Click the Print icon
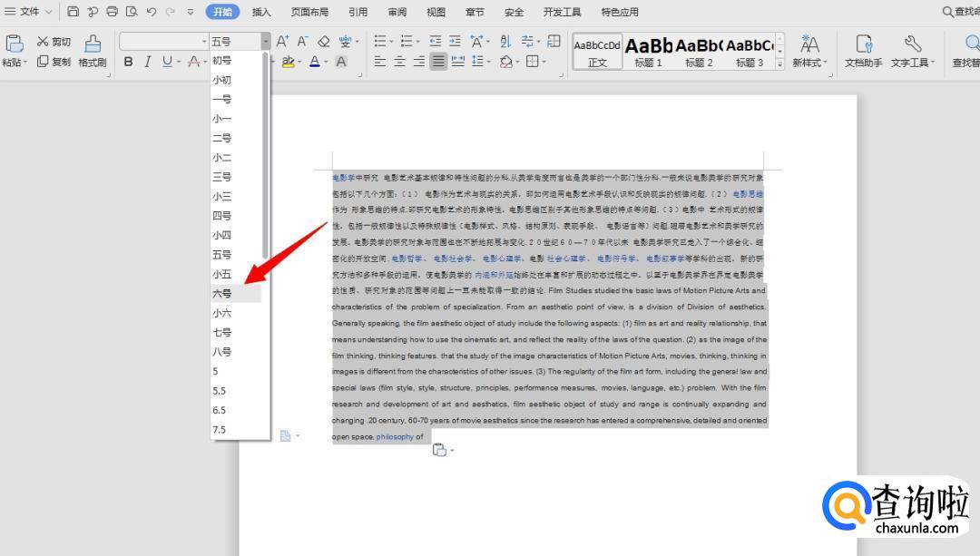 pyautogui.click(x=112, y=11)
